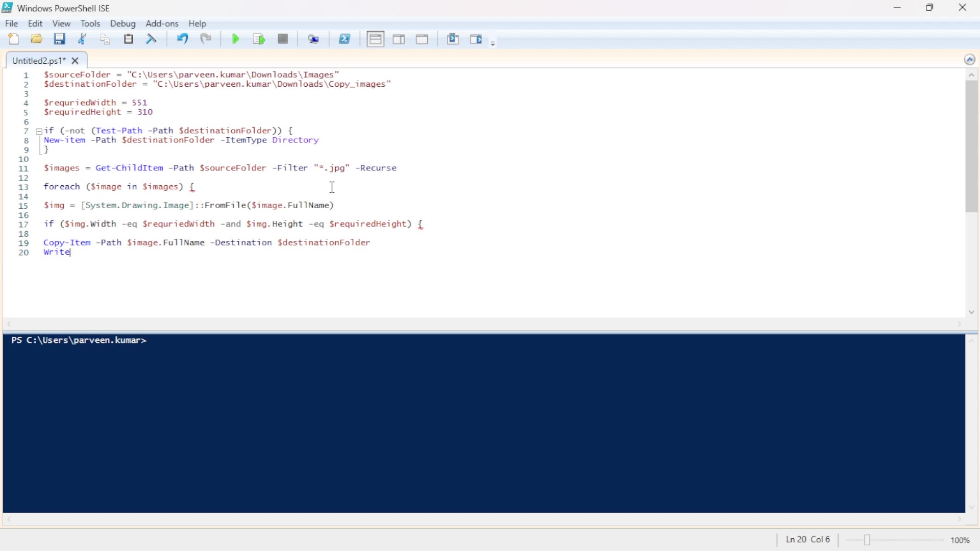Open the Debug menu
Image resolution: width=980 pixels, height=551 pixels.
(122, 23)
